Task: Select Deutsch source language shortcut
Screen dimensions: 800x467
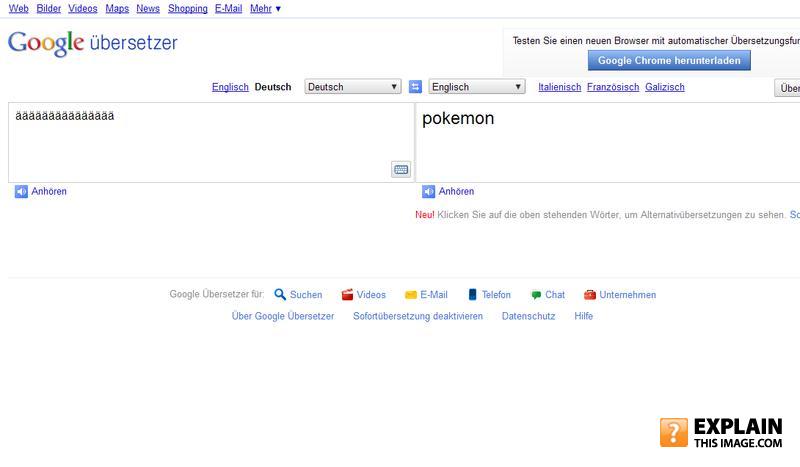Action: point(273,87)
